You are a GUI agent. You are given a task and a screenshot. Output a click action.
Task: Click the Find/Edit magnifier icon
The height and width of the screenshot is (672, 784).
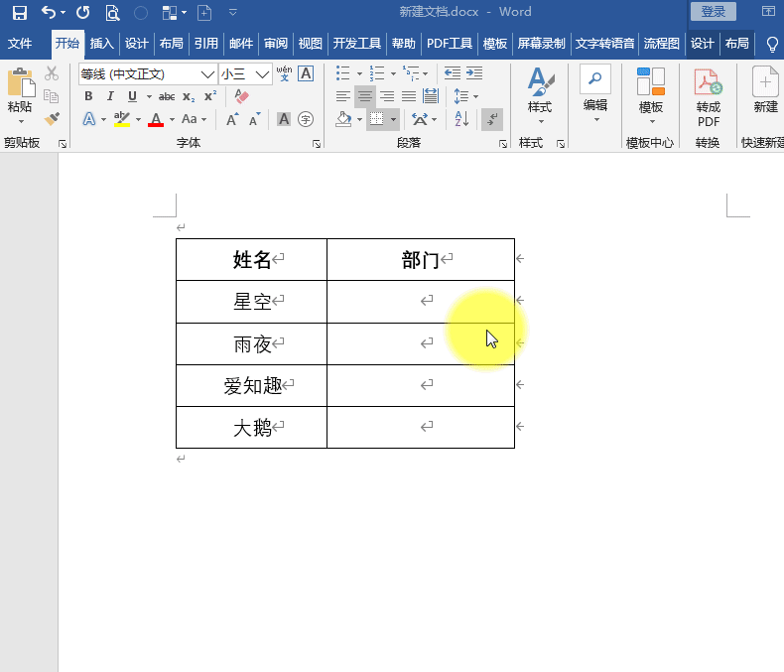[x=595, y=79]
